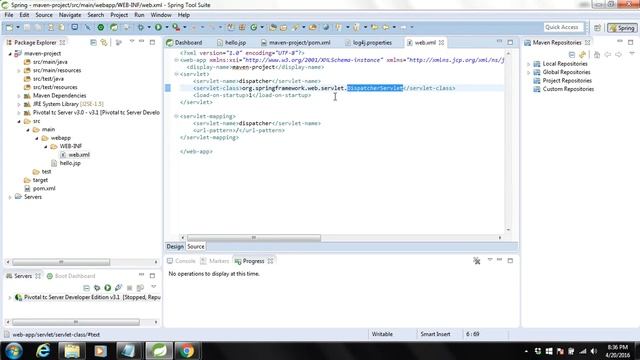Expand the Servers project node
640x360 pixels.
click(x=10, y=197)
